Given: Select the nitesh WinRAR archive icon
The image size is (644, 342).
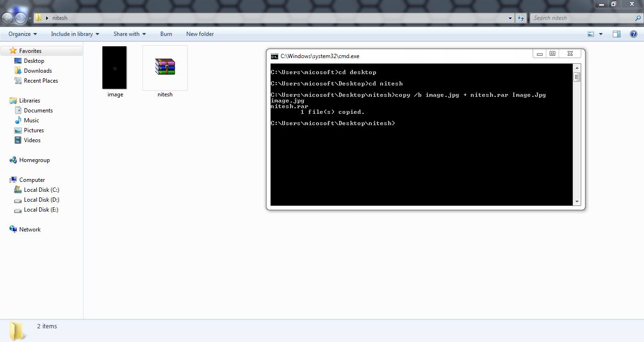Looking at the screenshot, I should pyautogui.click(x=165, y=67).
